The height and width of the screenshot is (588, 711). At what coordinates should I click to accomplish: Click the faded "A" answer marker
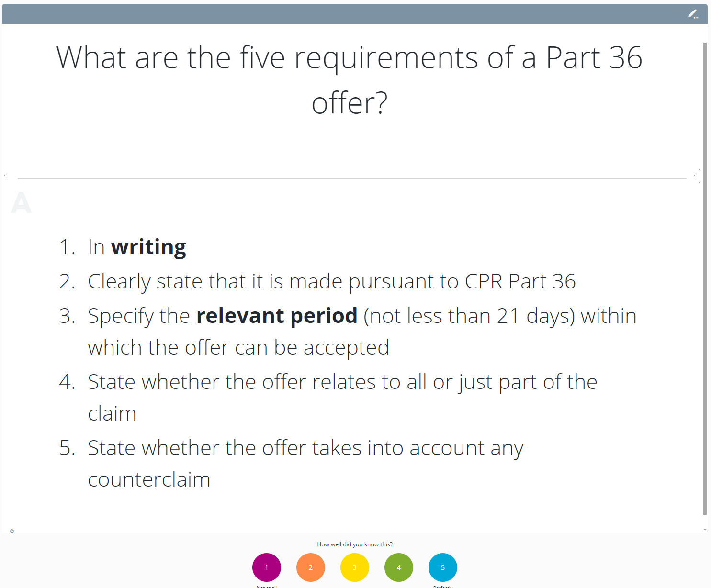[x=21, y=203]
